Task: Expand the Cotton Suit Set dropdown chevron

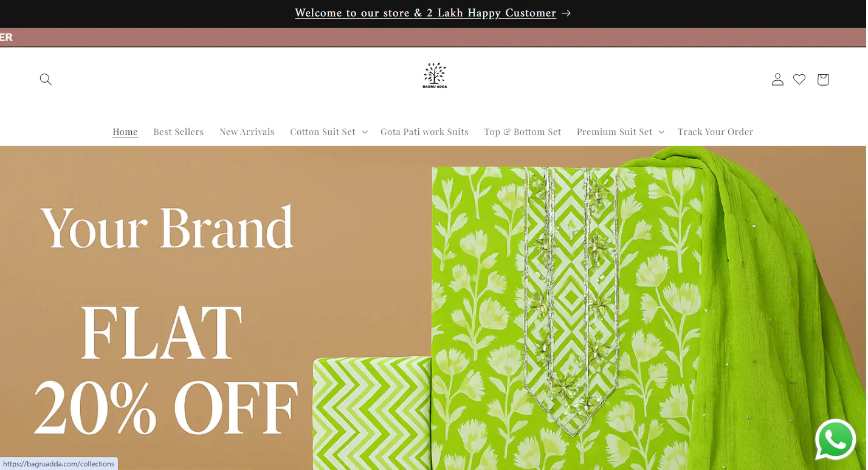Action: 365,132
